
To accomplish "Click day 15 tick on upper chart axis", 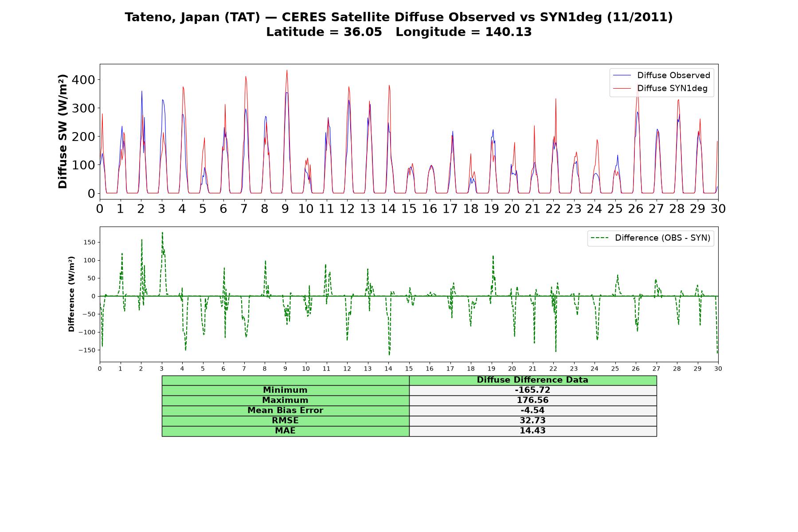I will (409, 209).
